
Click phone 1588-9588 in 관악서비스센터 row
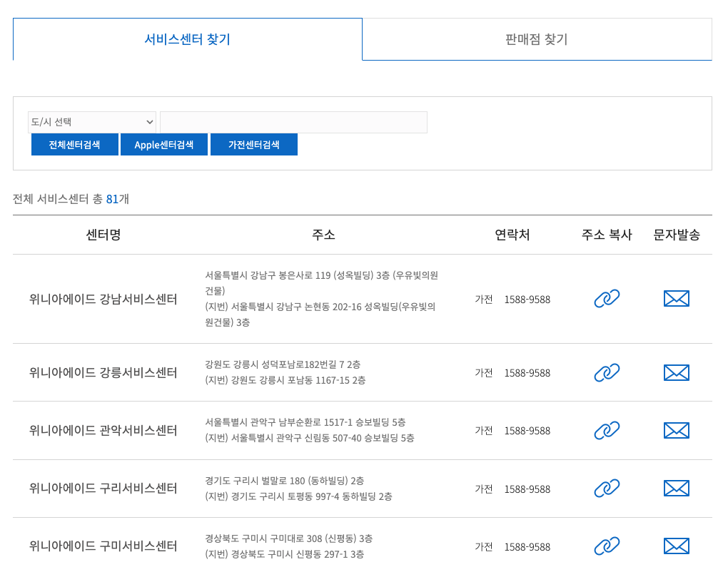(x=527, y=431)
